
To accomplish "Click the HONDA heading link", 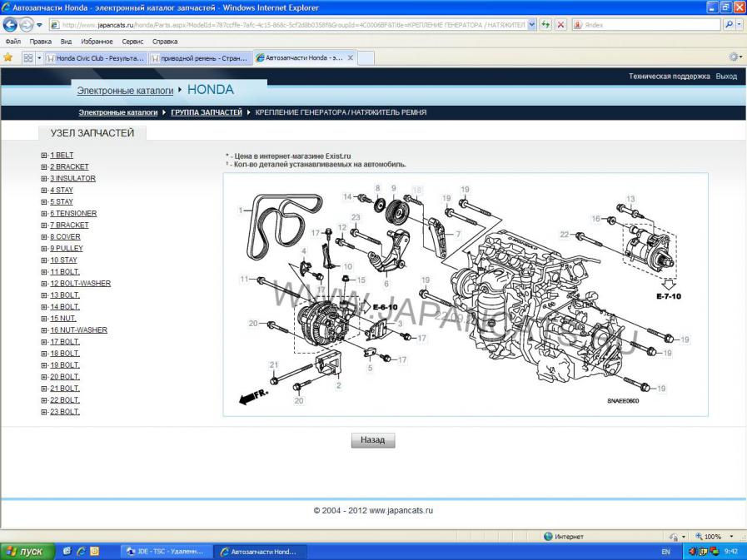I will pos(211,90).
